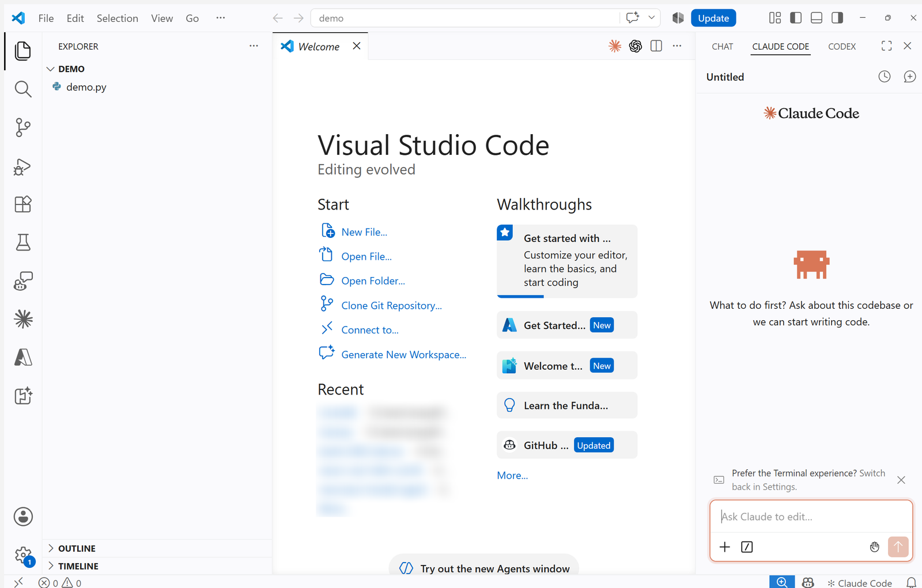Viewport: 922px width, 588px height.
Task: Click the More walkthroughs link
Action: (512, 476)
